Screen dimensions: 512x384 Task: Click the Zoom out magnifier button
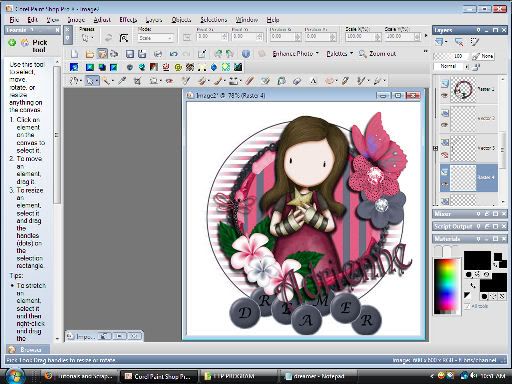(378, 53)
